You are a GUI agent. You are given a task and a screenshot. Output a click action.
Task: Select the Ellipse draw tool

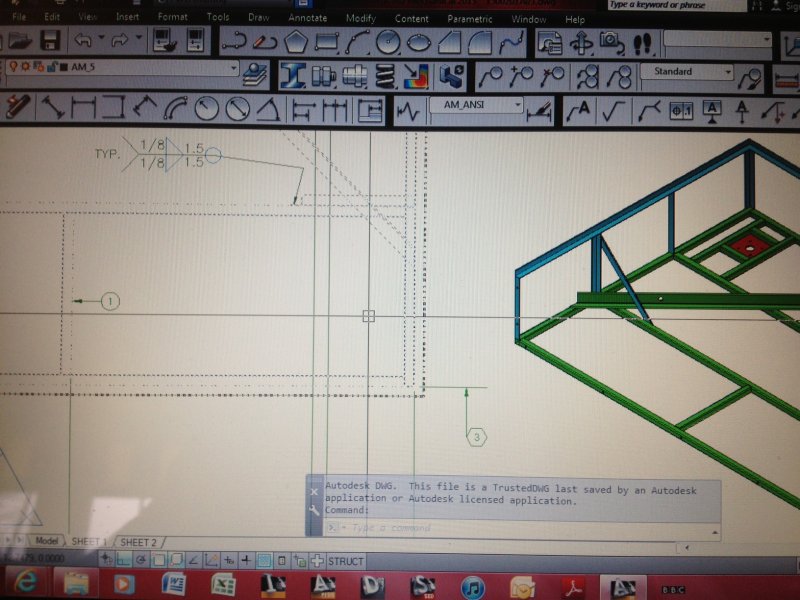point(418,43)
